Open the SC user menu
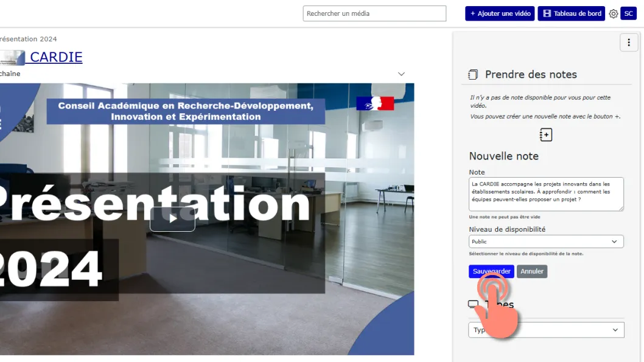 [628, 13]
